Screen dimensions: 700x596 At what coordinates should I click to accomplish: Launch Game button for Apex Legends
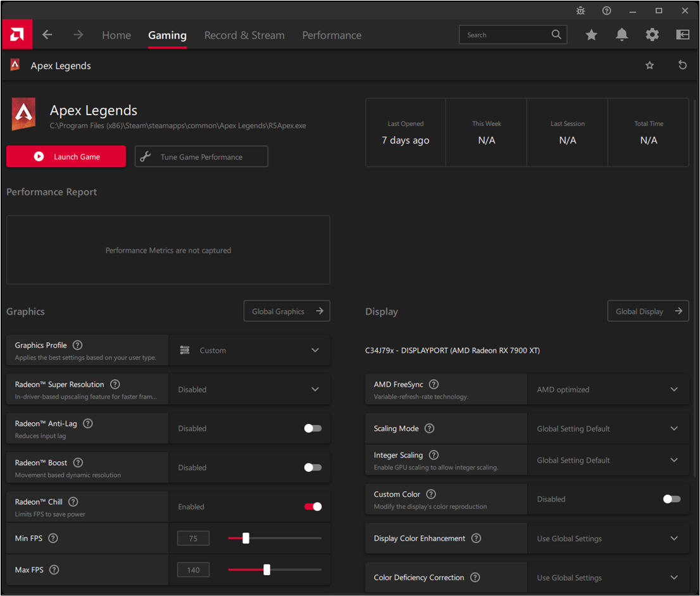coord(66,157)
